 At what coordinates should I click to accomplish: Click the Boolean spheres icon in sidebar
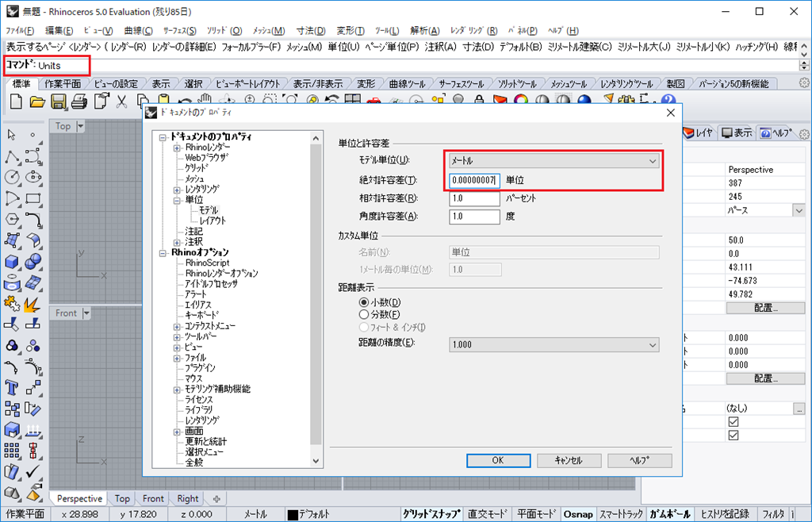coord(33,262)
